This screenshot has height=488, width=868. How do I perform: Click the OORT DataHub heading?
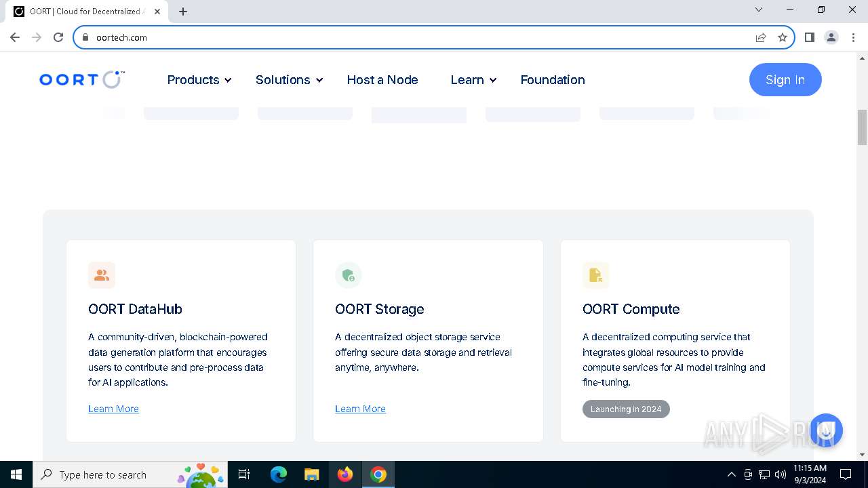135,309
